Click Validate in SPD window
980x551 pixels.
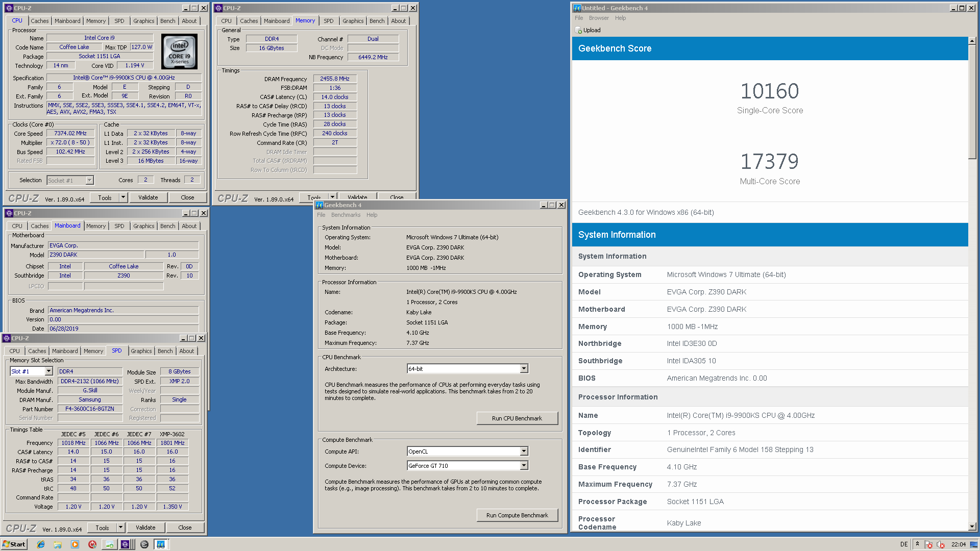point(145,528)
